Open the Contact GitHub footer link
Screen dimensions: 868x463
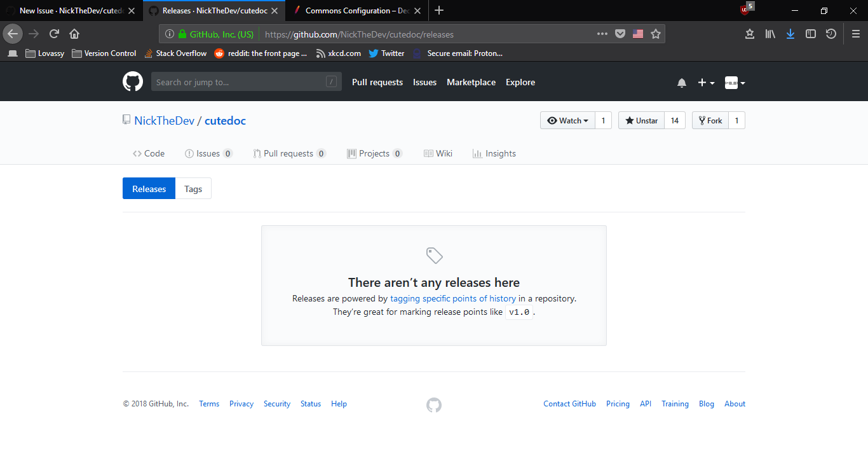point(569,404)
